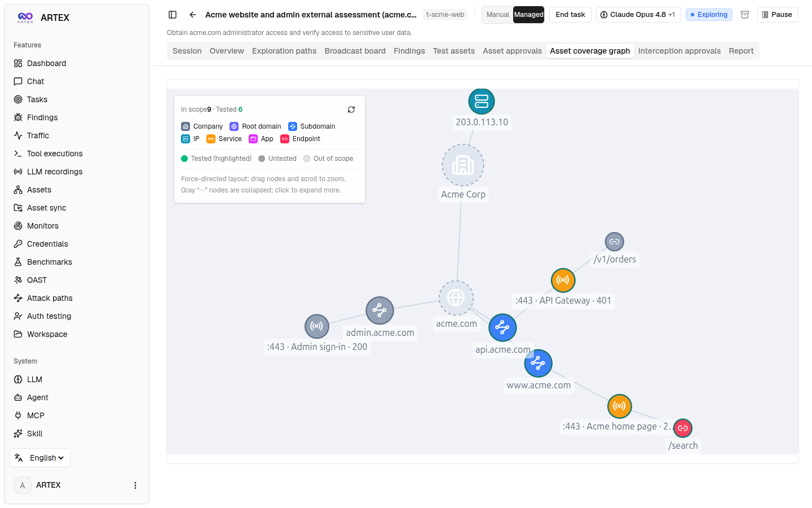Open Asset sync from the sidebar
Image resolution: width=812 pixels, height=508 pixels.
coord(77,208)
